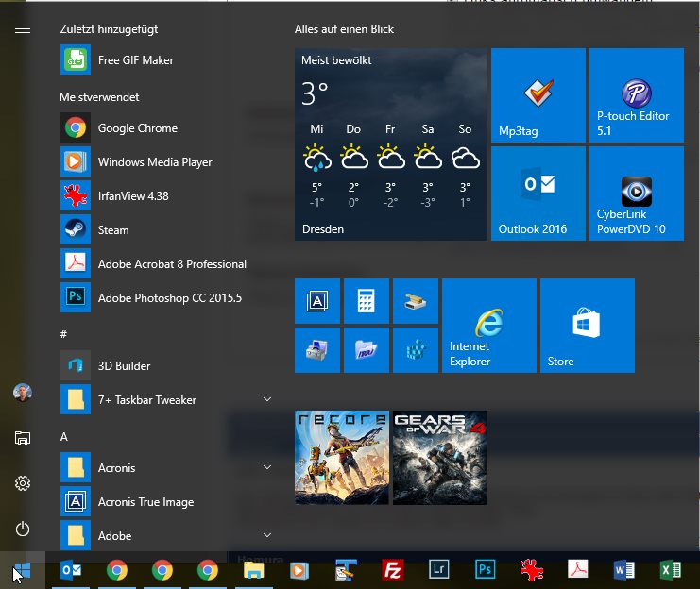
Task: Expand the Acronis folder
Action: pos(266,468)
